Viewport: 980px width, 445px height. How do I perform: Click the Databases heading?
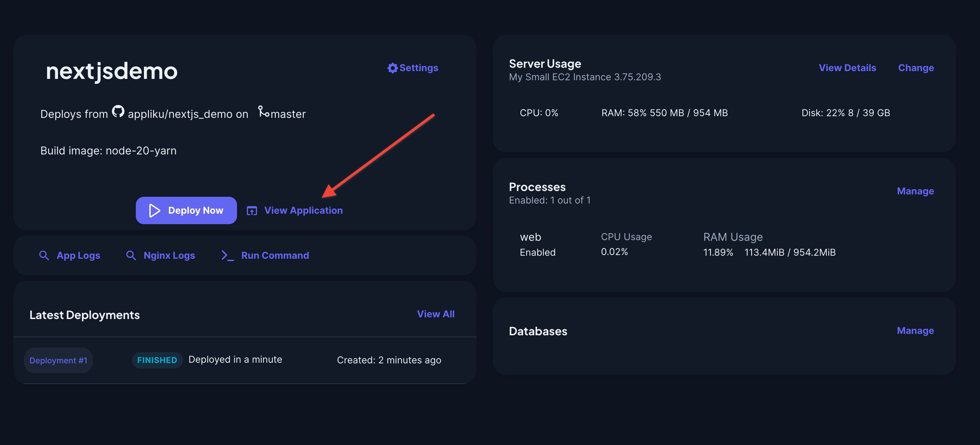pos(538,331)
